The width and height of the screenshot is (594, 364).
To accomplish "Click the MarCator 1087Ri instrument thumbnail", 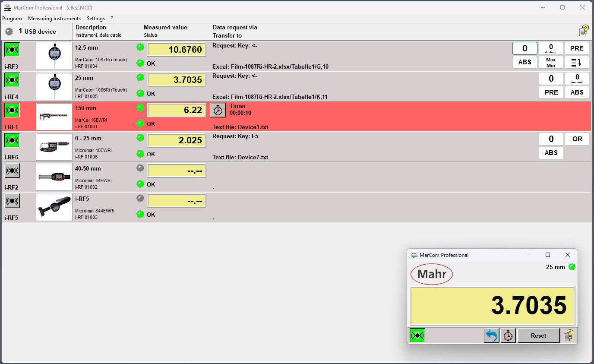I will [54, 56].
